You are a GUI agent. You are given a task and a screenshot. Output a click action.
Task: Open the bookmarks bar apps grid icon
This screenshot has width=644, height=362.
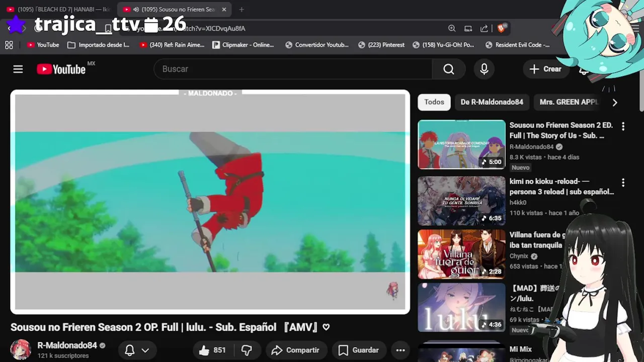[9, 45]
